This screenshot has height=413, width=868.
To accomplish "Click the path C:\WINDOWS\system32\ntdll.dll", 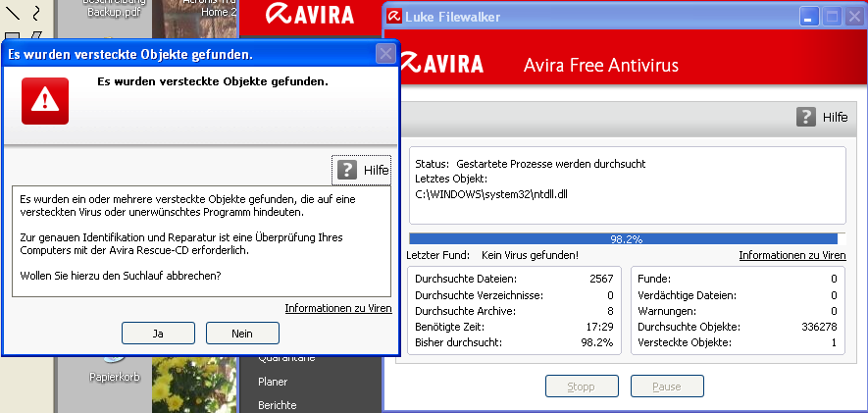I will pos(491,194).
